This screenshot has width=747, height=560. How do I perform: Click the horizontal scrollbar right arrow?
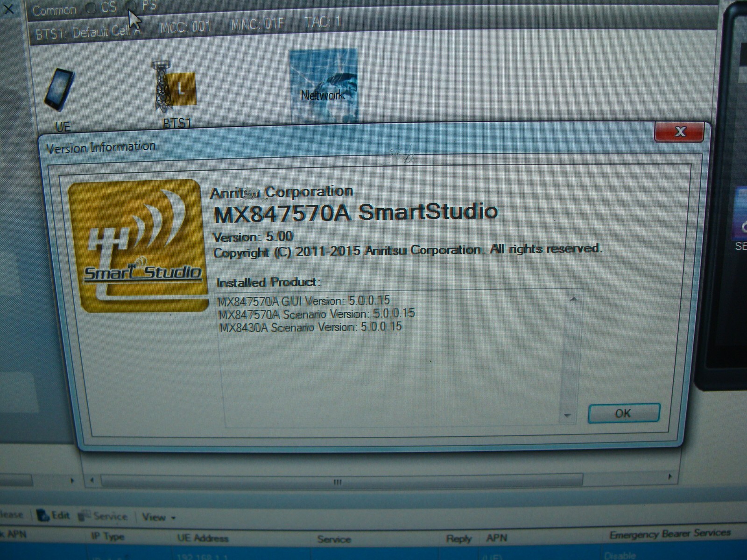670,476
